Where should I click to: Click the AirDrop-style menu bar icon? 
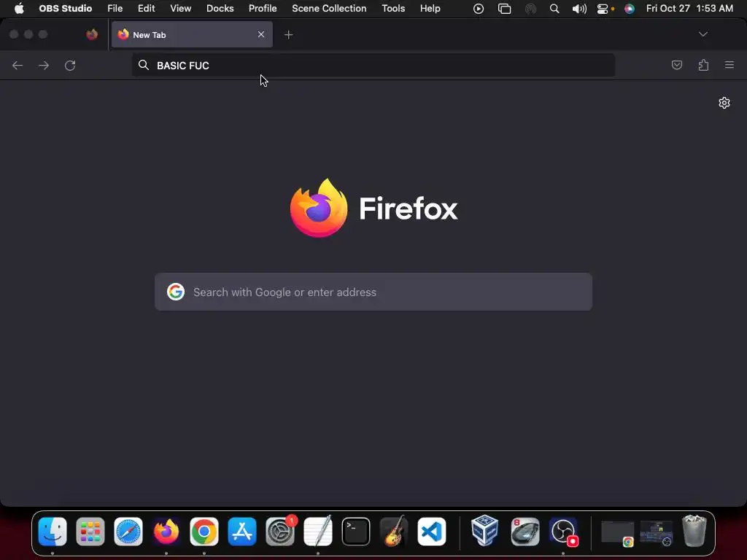click(530, 9)
